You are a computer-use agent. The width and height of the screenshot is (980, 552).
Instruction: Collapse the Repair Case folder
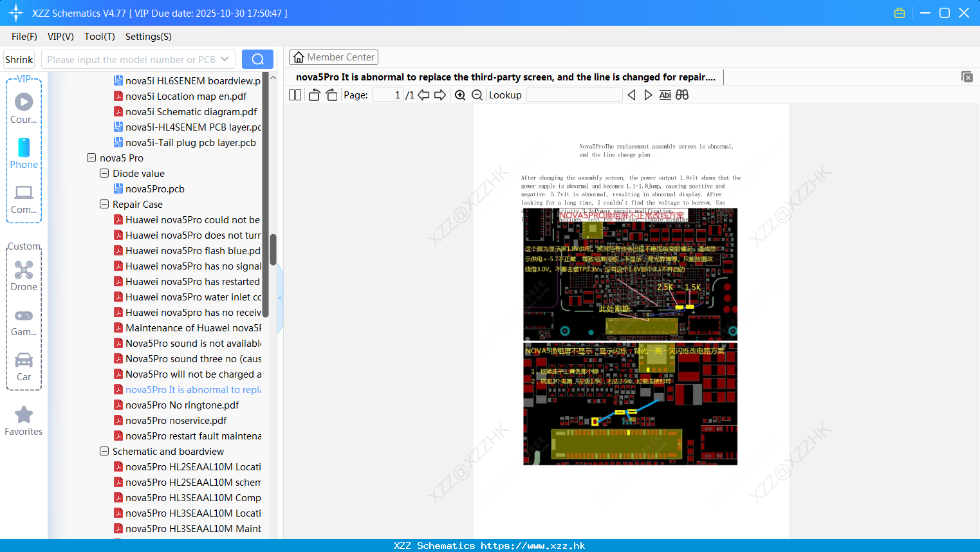(x=104, y=204)
